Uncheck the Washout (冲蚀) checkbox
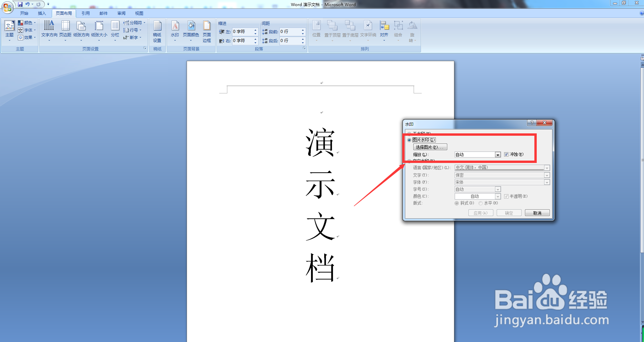The height and width of the screenshot is (342, 644). click(507, 154)
